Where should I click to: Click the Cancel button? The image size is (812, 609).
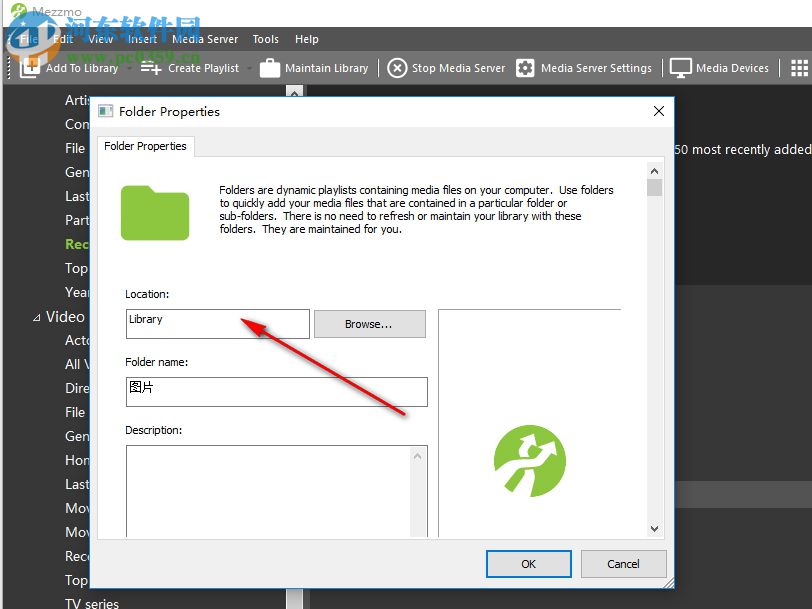[624, 563]
